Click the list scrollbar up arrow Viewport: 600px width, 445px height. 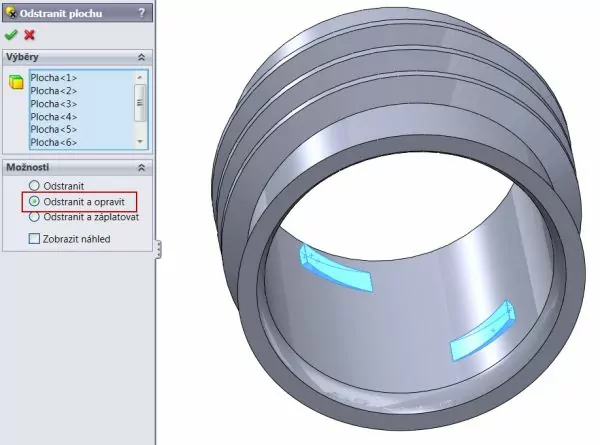[x=140, y=76]
